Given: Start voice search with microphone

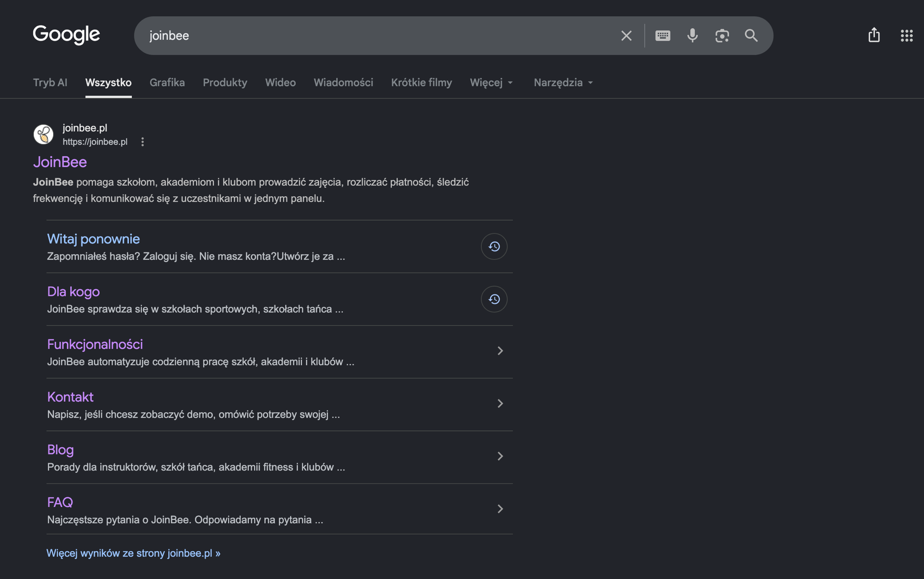Looking at the screenshot, I should [692, 36].
